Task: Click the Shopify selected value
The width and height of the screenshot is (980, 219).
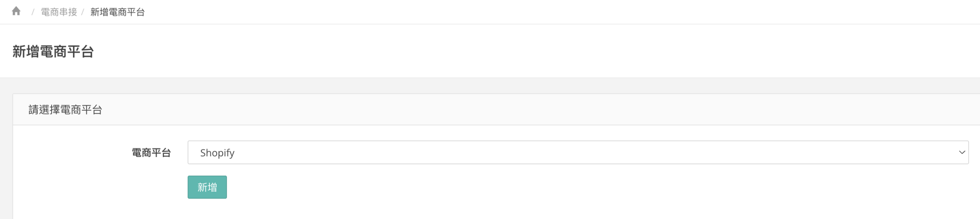Action: [217, 153]
